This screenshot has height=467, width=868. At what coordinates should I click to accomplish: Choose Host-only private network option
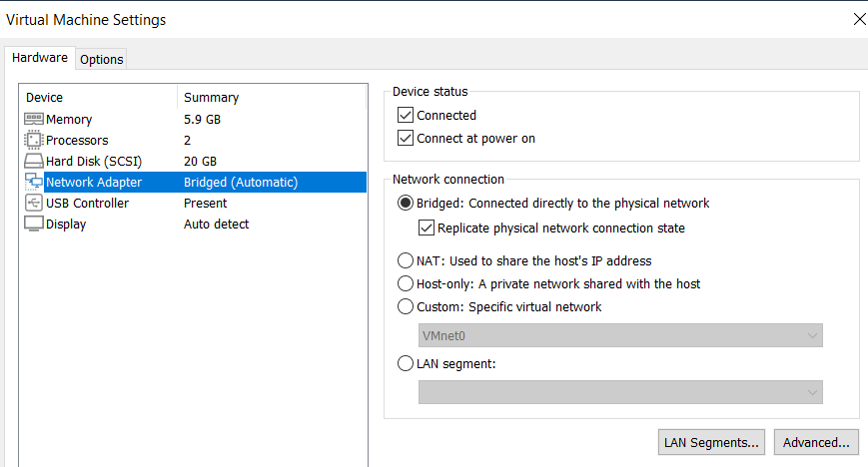coord(406,284)
